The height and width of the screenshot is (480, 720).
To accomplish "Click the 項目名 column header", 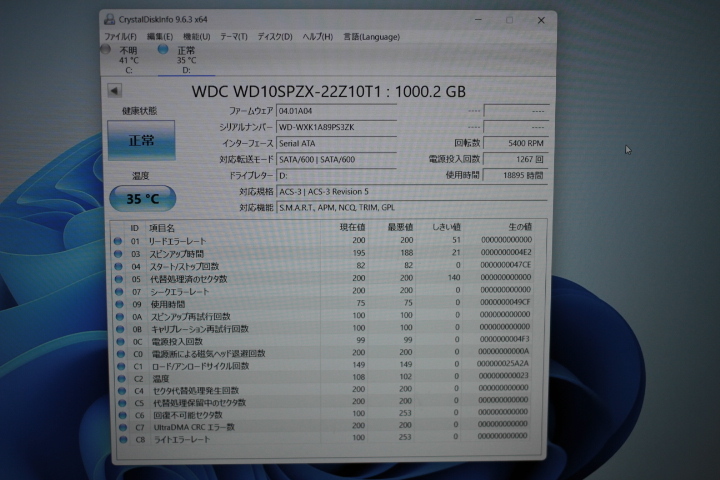I will (x=162, y=228).
